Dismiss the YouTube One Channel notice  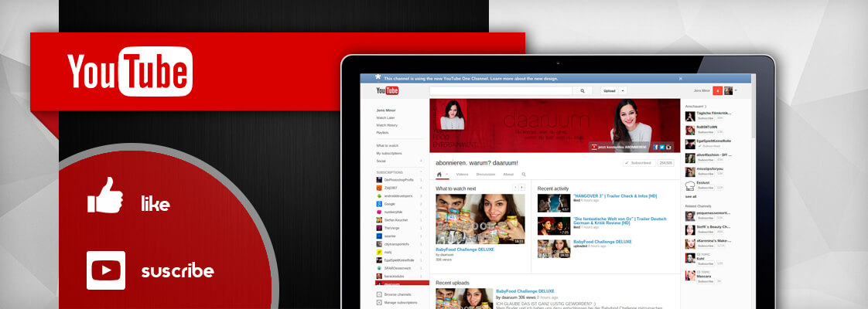680,79
